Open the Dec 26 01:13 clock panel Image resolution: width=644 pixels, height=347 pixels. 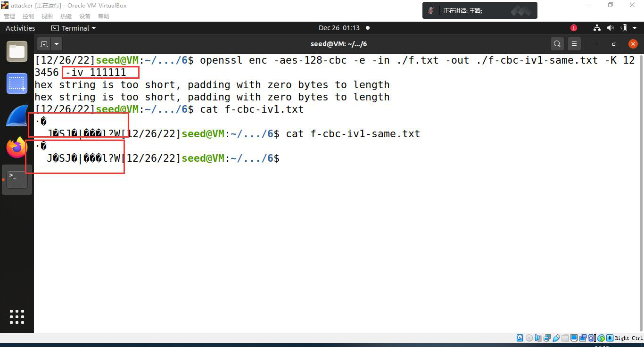pos(339,28)
